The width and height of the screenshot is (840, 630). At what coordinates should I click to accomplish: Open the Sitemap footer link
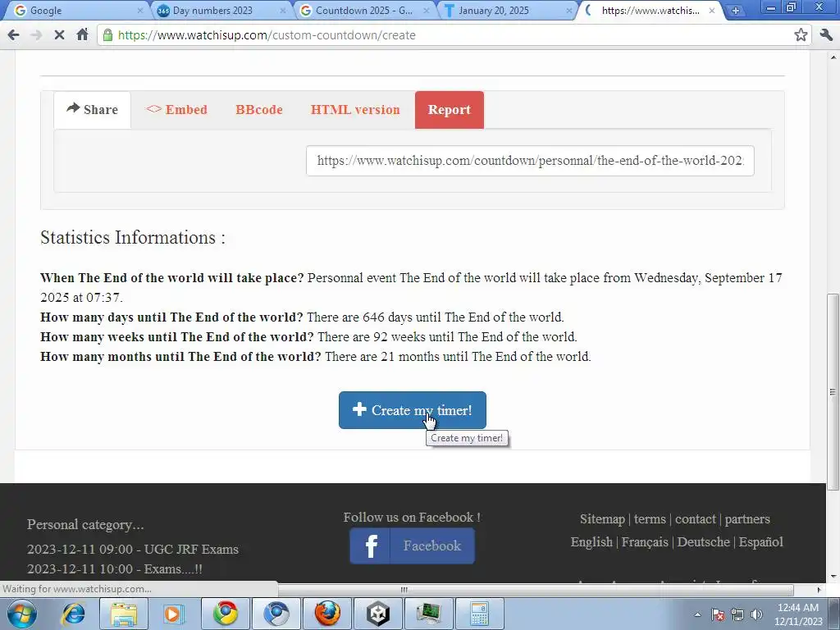pyautogui.click(x=602, y=519)
